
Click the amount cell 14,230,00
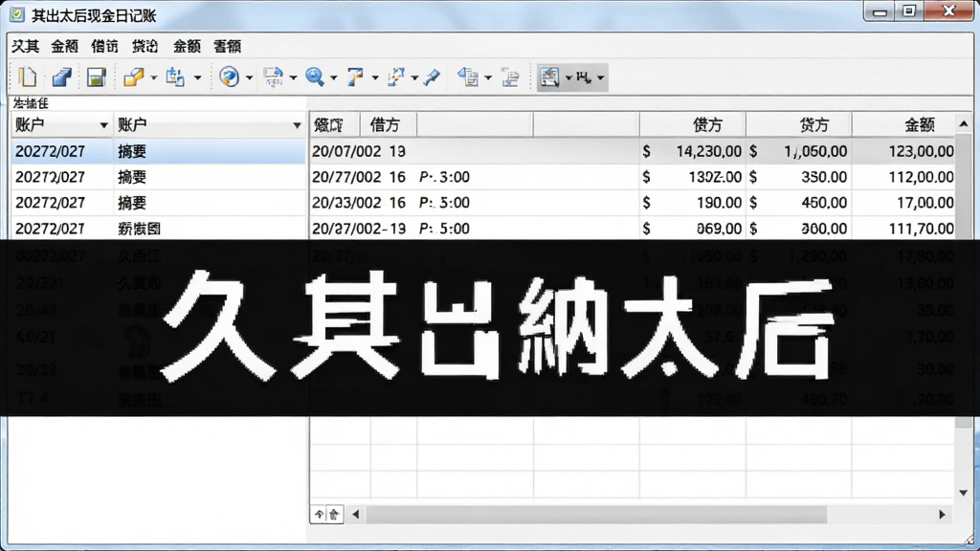(x=708, y=151)
